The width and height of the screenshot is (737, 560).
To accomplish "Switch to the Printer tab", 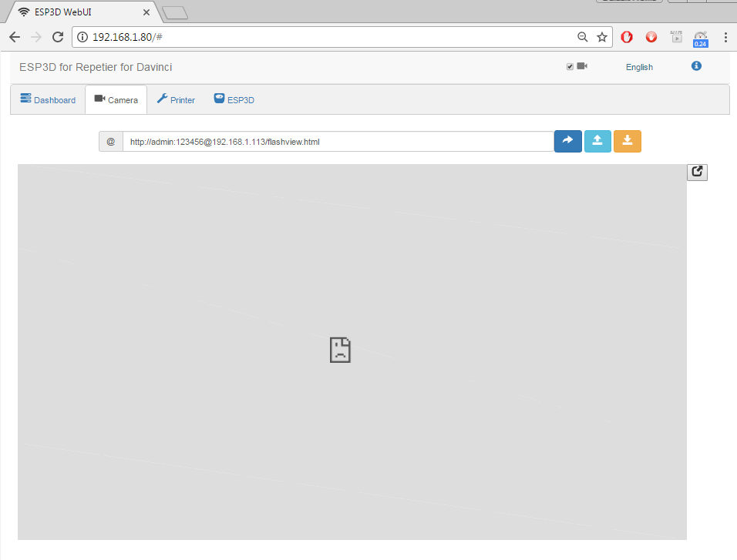I will click(x=176, y=100).
